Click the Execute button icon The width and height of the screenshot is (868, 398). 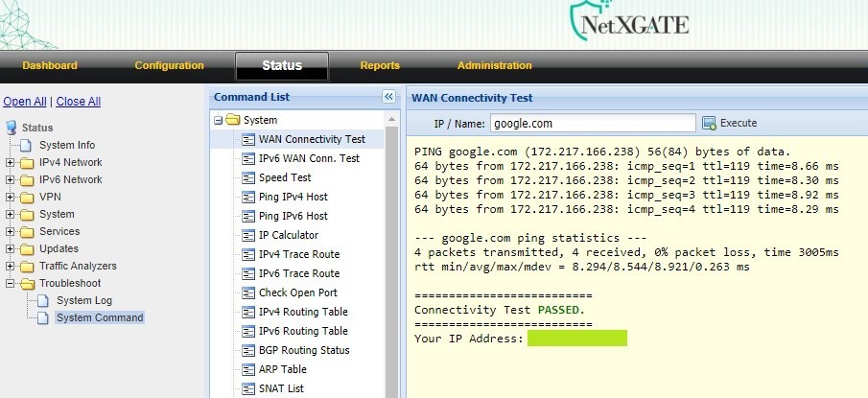(x=710, y=123)
